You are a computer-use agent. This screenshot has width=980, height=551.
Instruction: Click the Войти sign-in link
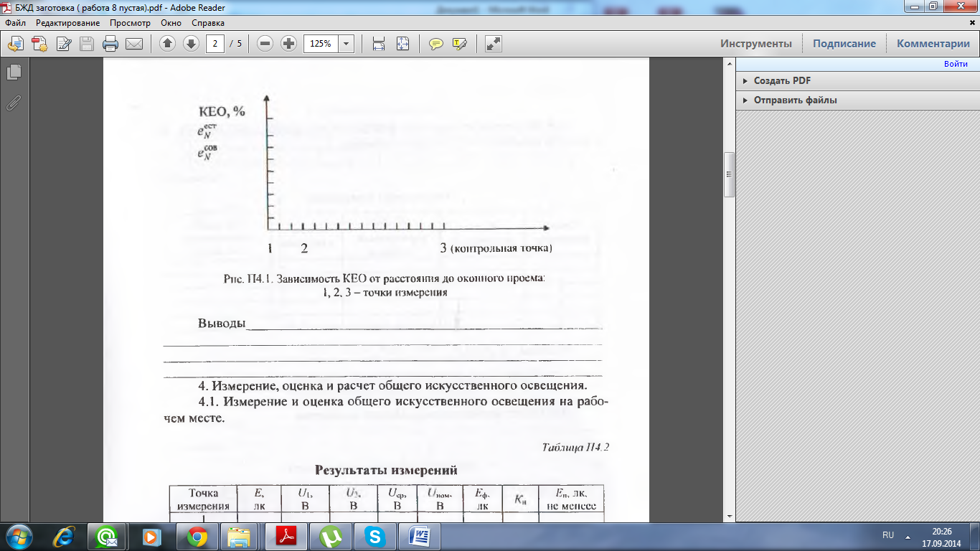[956, 64]
